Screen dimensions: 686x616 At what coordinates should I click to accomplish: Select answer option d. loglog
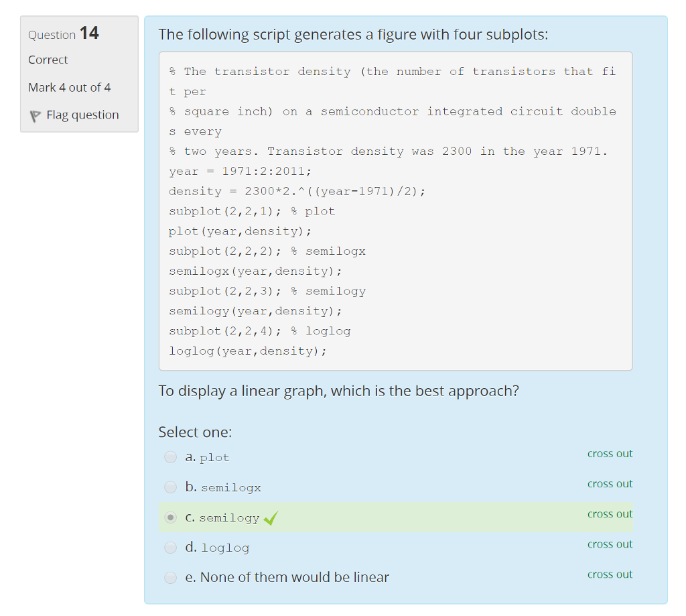170,548
